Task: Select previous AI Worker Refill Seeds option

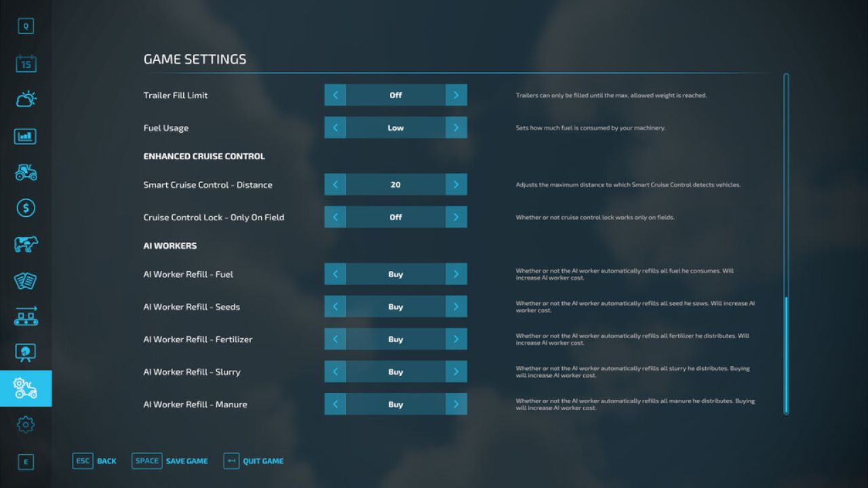Action: [335, 307]
